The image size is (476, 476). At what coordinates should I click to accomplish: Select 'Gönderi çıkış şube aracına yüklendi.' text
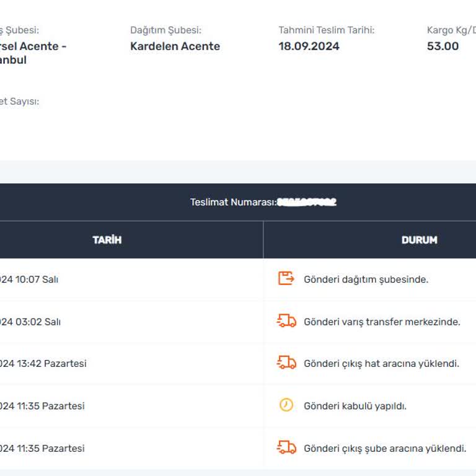385,448
